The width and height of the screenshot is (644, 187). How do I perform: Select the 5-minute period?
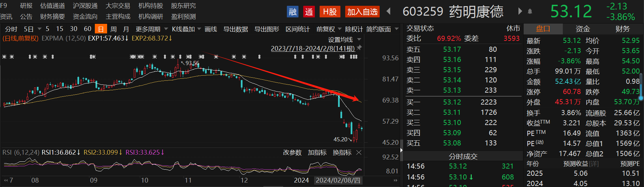[47, 29]
